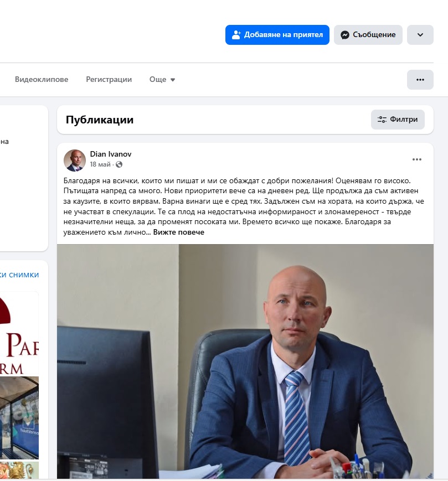
Task: Click the filter sliders icon
Action: pos(382,120)
